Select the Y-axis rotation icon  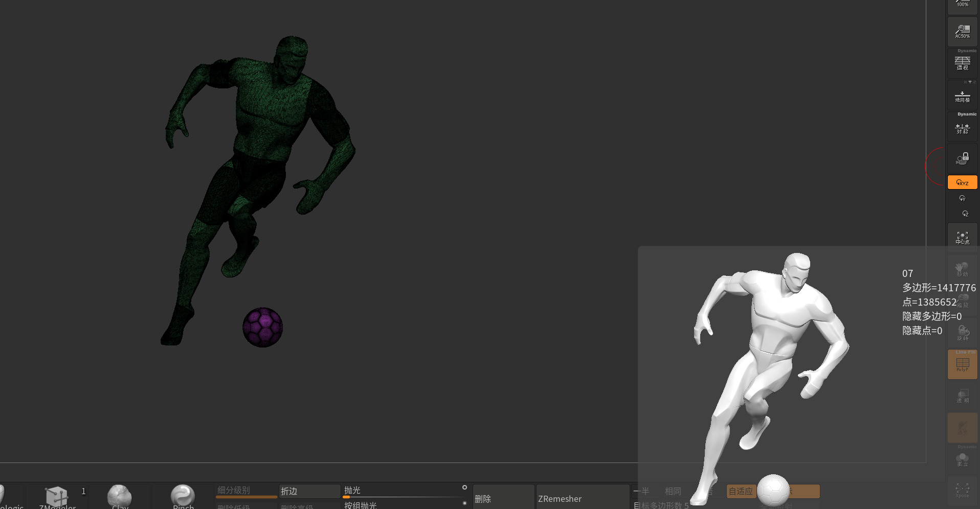963,198
